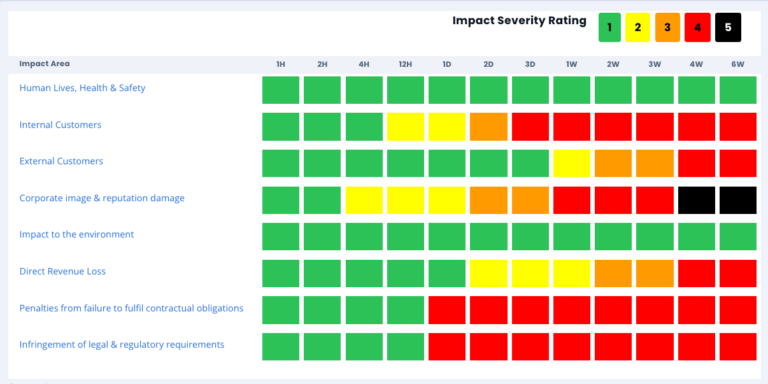
Task: Select Penalties row 12H green cell
Action: point(406,310)
